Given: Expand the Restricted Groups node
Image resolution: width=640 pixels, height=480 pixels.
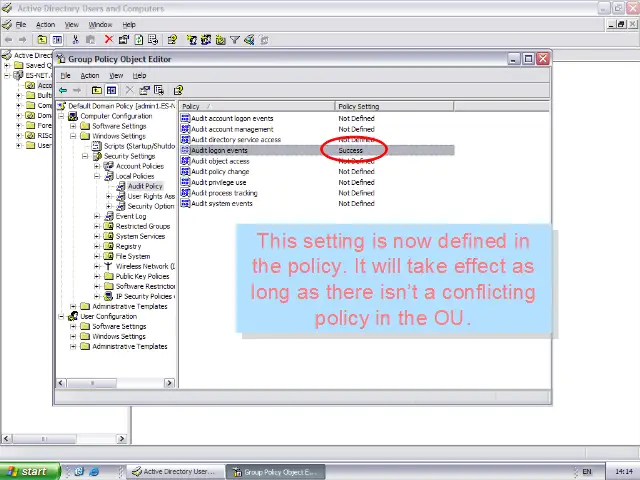Looking at the screenshot, I should 97,226.
